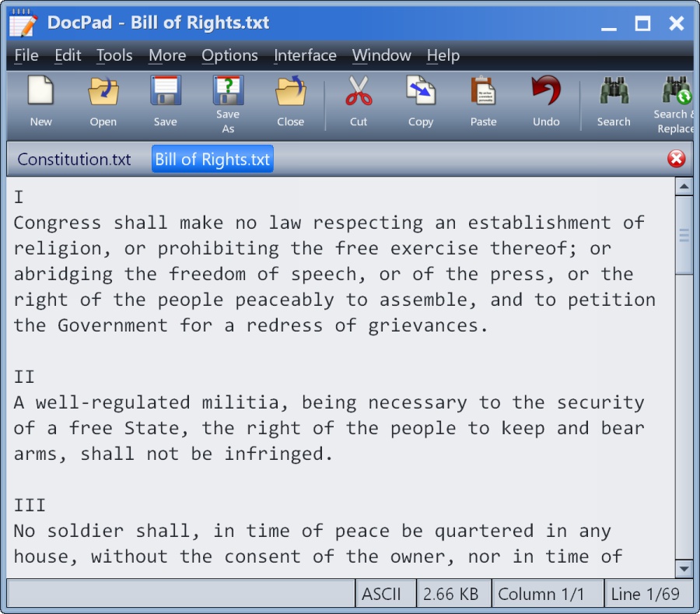Switch to the Constitution.txt tab
Screen dimensions: 700x614
[x=74, y=159]
